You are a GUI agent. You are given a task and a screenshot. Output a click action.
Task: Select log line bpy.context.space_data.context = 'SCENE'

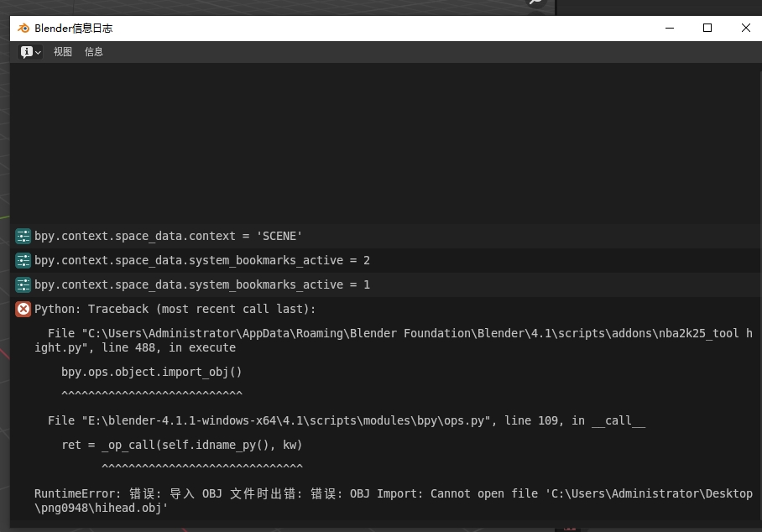[168, 236]
